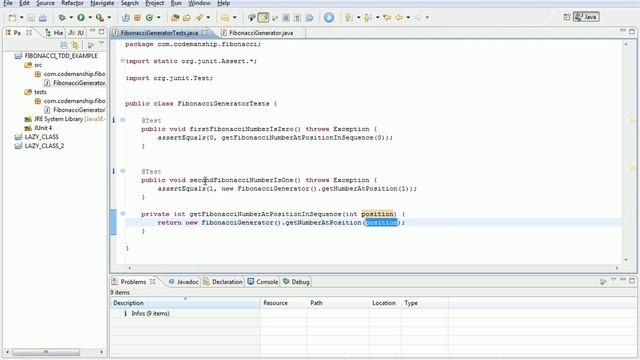Toggle folding for firstFibonacciNumberIsZero method

tap(123, 120)
